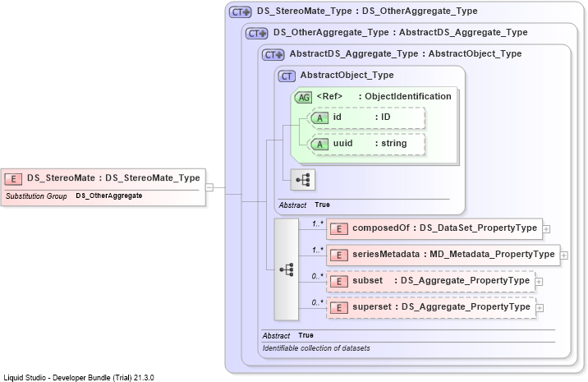The height and width of the screenshot is (382, 588).
Task: Click the 1..* cardinality of seriesMetadata
Action: [x=318, y=251]
